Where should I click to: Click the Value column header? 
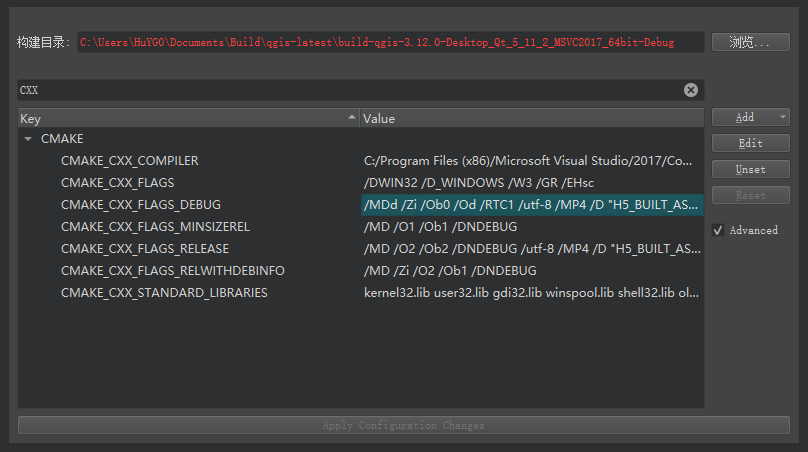tap(530, 118)
